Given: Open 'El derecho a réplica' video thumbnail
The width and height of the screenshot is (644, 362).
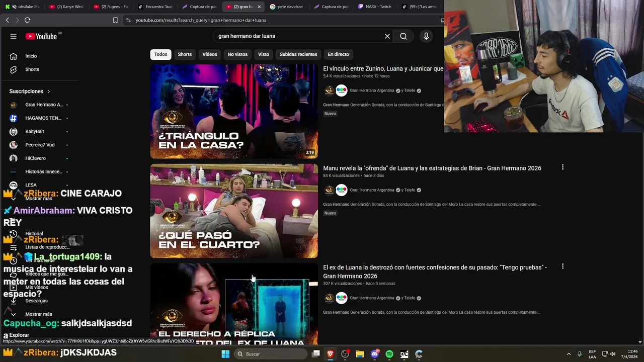Looking at the screenshot, I should [x=234, y=304].
